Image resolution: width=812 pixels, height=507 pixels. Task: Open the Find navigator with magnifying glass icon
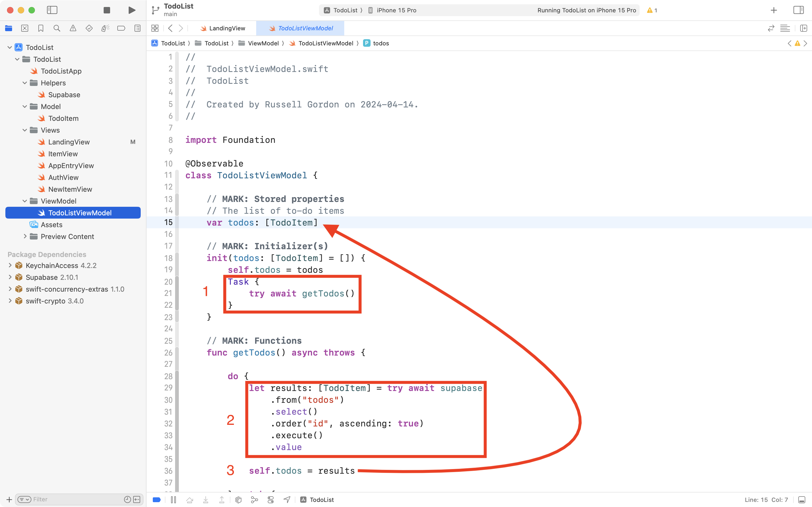pos(57,28)
